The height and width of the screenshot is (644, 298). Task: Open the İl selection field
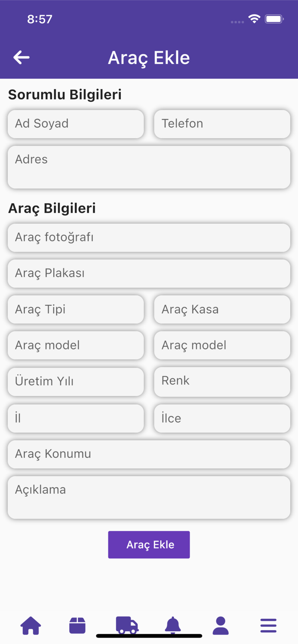click(x=76, y=418)
